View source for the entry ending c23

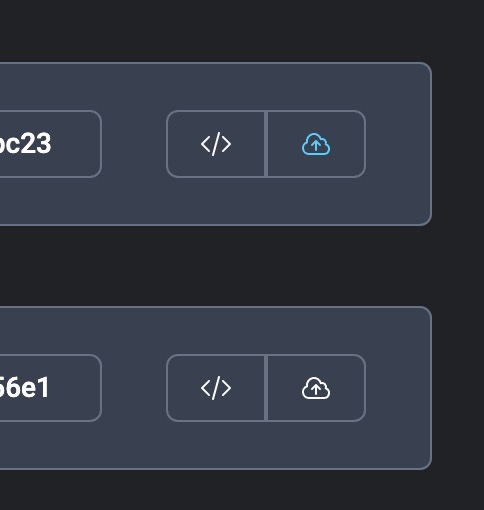click(216, 144)
